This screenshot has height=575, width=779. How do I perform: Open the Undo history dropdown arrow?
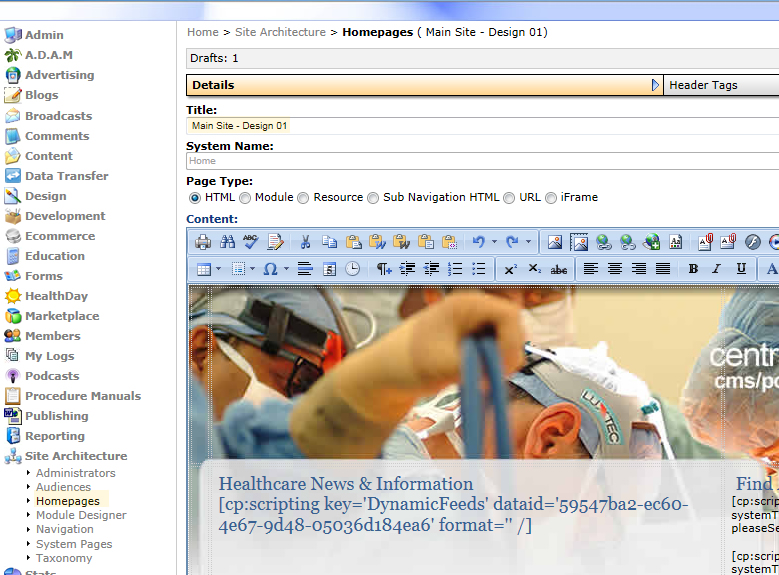[495, 242]
